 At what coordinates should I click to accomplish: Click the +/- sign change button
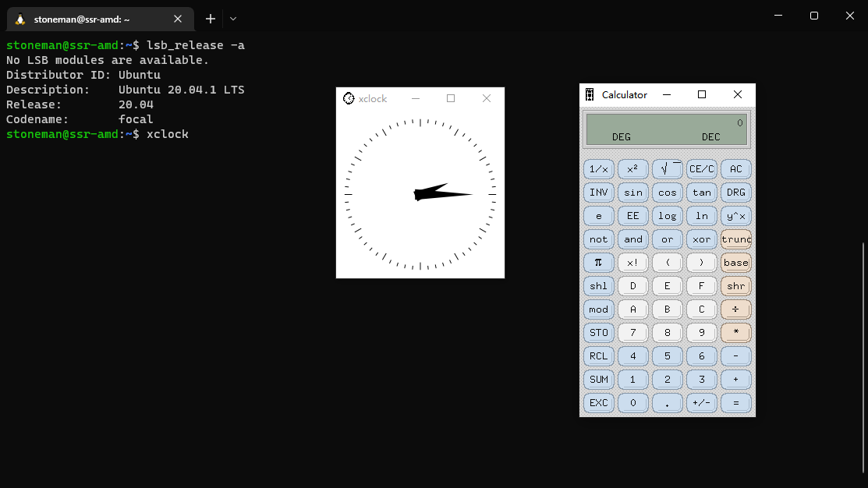pos(701,403)
